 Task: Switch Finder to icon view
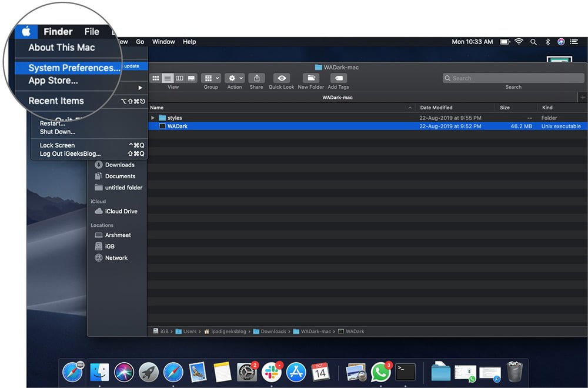(156, 78)
